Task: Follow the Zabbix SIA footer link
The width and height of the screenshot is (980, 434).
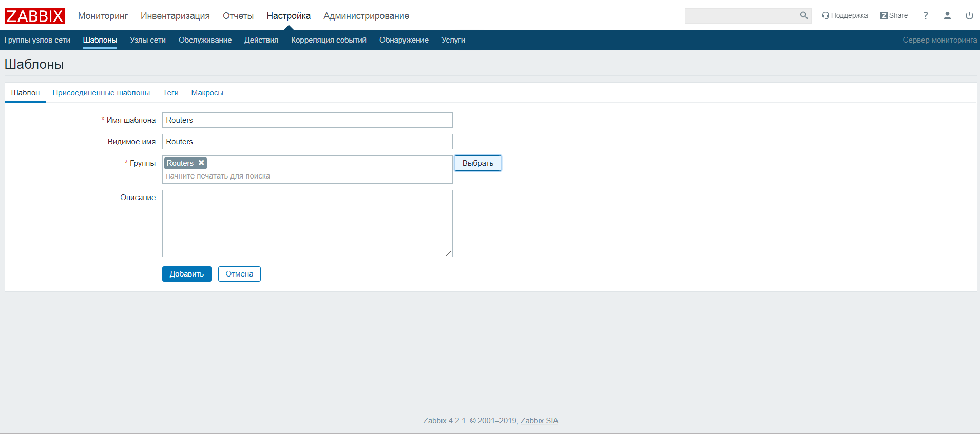Action: 539,421
